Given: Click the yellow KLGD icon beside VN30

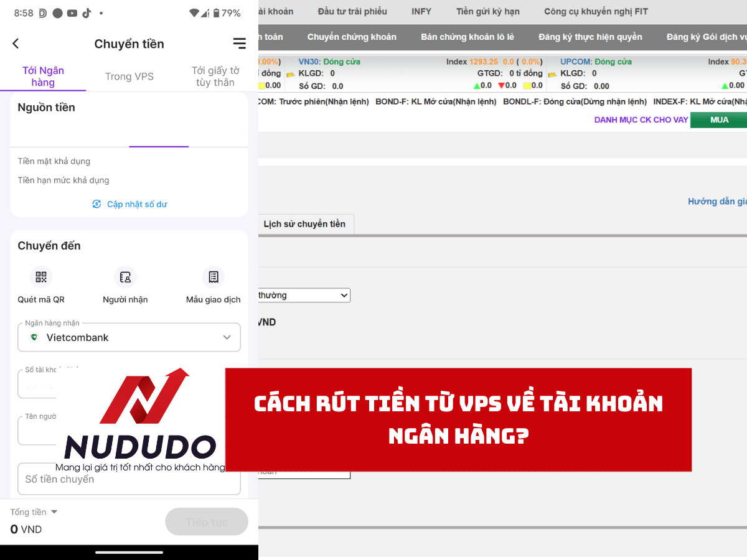Looking at the screenshot, I should pos(291,74).
